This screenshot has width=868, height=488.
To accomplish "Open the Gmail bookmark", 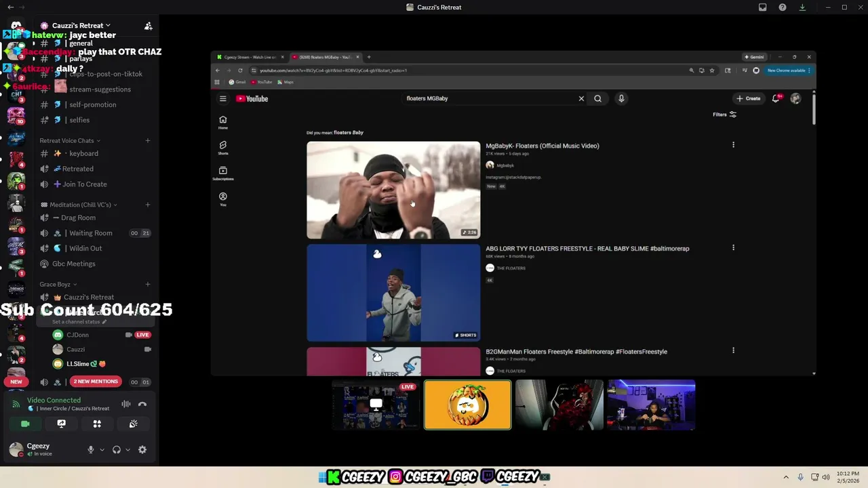I will tap(237, 82).
